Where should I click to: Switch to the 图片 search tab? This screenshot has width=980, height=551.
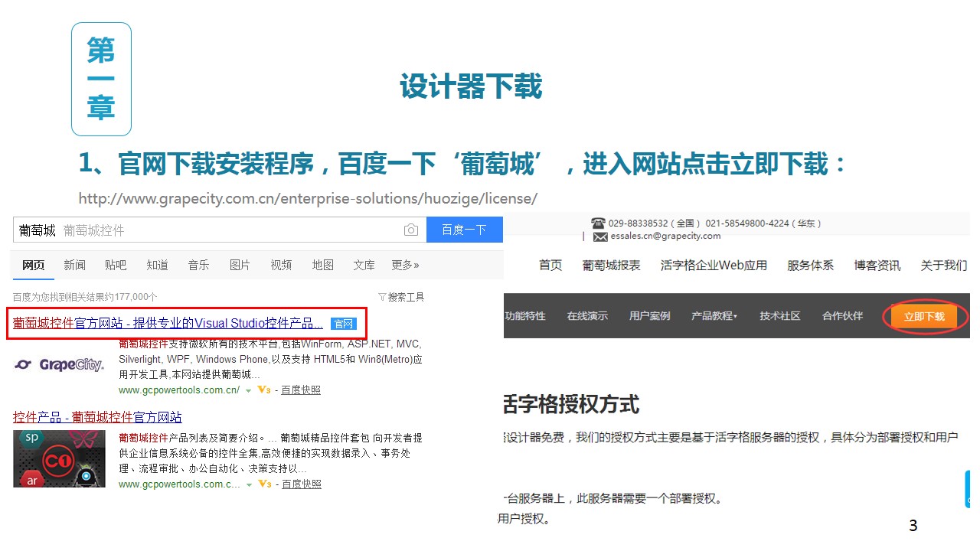click(240, 265)
